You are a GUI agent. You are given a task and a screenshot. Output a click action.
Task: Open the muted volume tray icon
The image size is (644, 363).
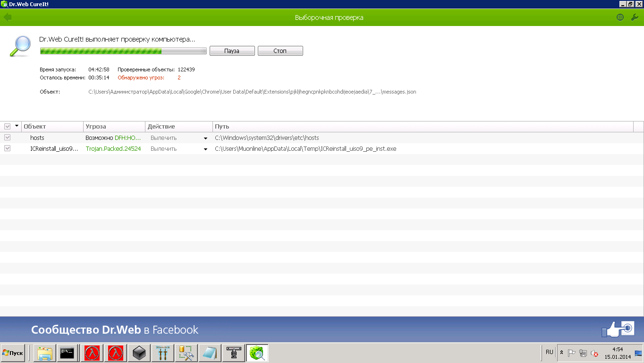click(x=594, y=353)
